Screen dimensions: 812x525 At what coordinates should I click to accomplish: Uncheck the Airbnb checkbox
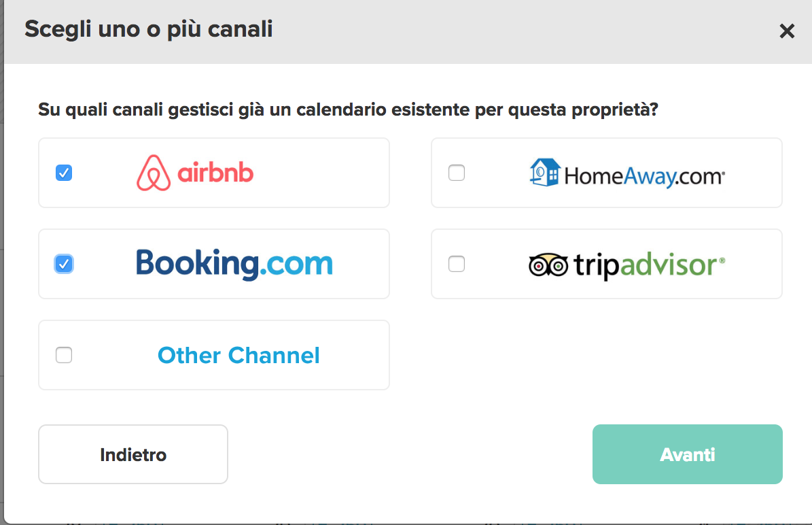[x=64, y=173]
